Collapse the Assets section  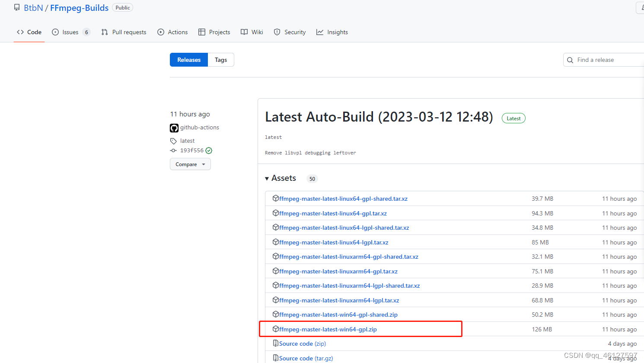tap(281, 178)
